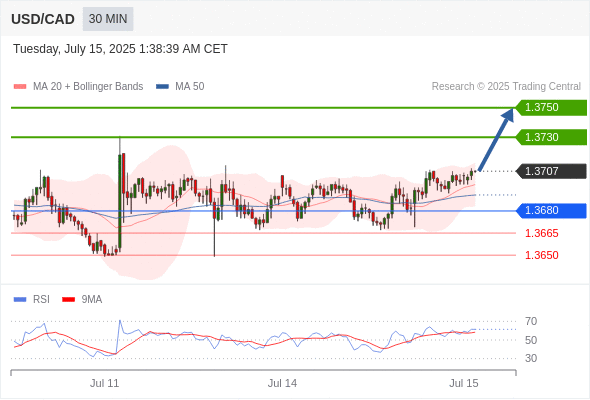590x400 pixels.
Task: Click the Jul 14 date axis label
Action: (x=282, y=383)
